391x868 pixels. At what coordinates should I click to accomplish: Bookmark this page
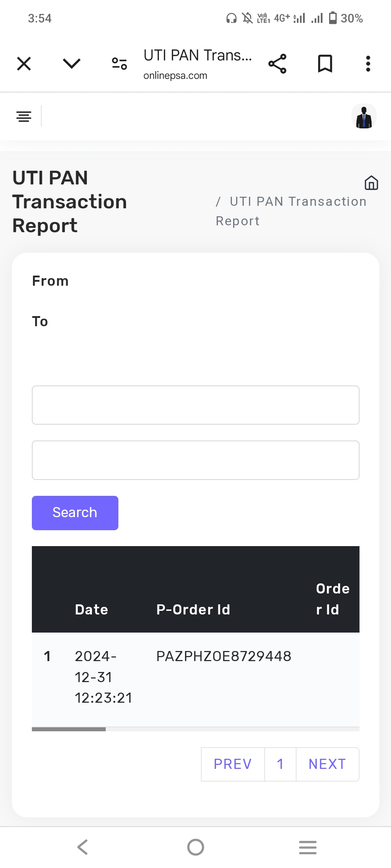325,64
